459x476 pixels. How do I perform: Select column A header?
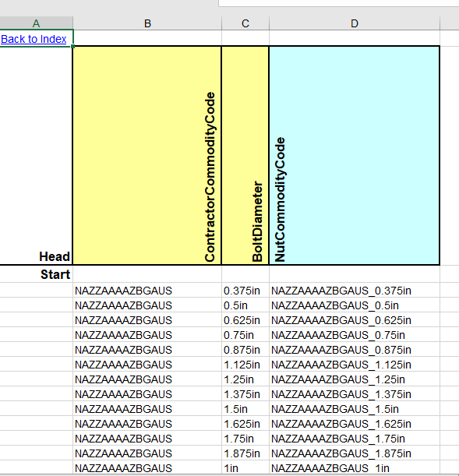pos(36,23)
